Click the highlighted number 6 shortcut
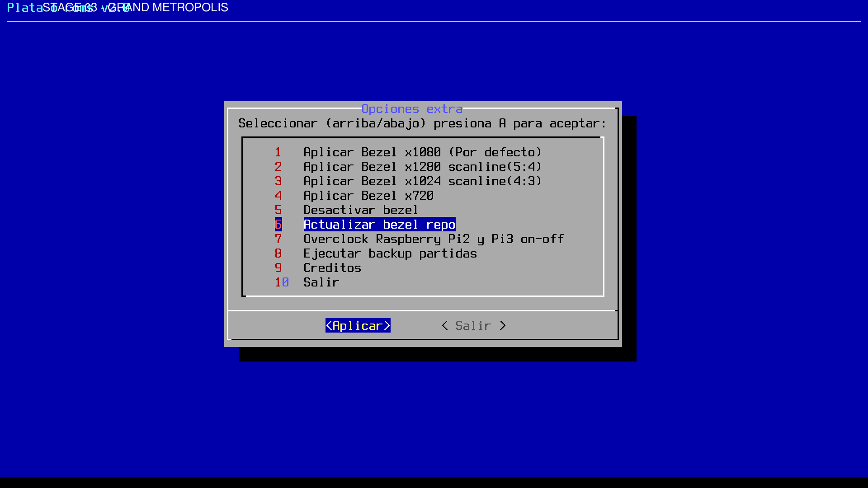This screenshot has width=868, height=488. click(x=278, y=225)
